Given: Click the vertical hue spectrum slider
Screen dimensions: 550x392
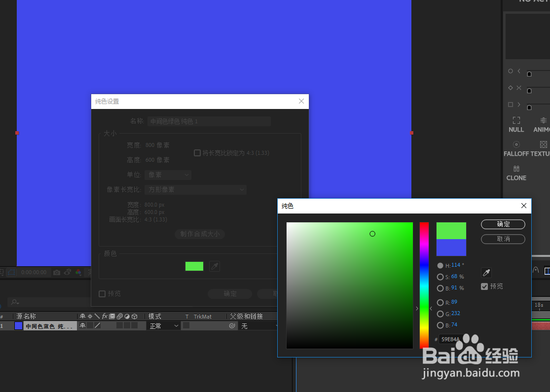Looking at the screenshot, I should click(424, 285).
